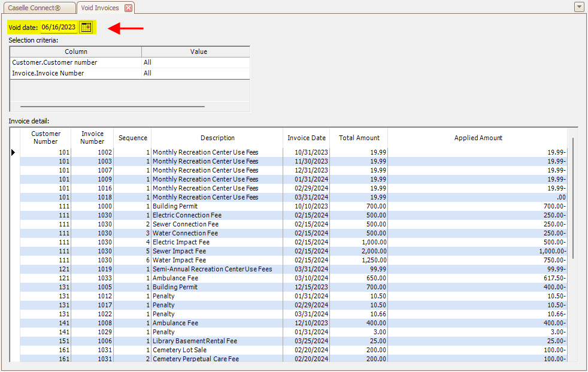Switch to the Caselle Connect tab

click(x=38, y=8)
